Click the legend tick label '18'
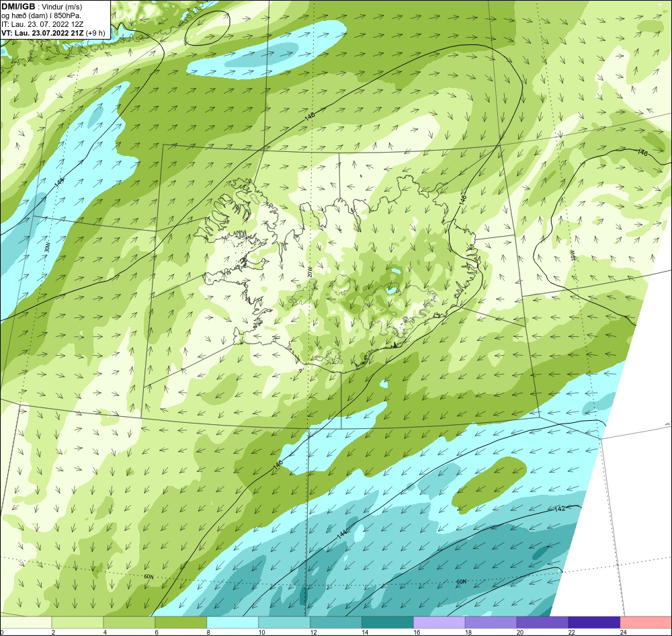 pyautogui.click(x=468, y=632)
